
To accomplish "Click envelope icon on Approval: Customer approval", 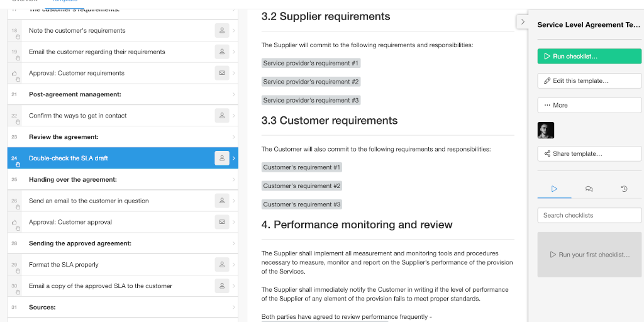I will (x=222, y=222).
